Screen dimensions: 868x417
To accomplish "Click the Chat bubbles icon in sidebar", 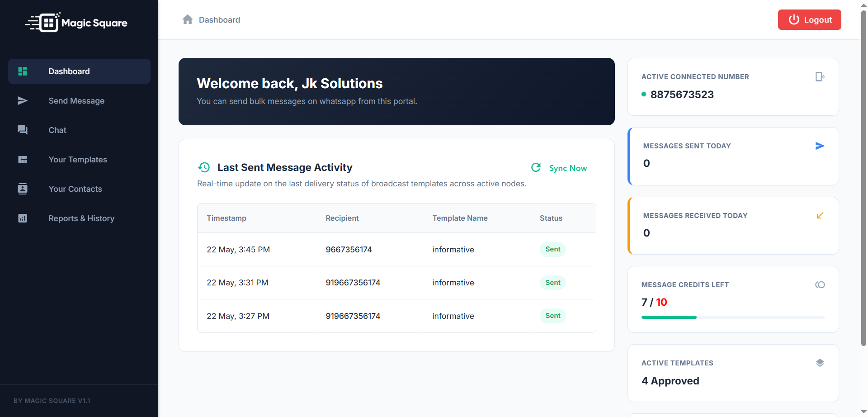I will [23, 130].
